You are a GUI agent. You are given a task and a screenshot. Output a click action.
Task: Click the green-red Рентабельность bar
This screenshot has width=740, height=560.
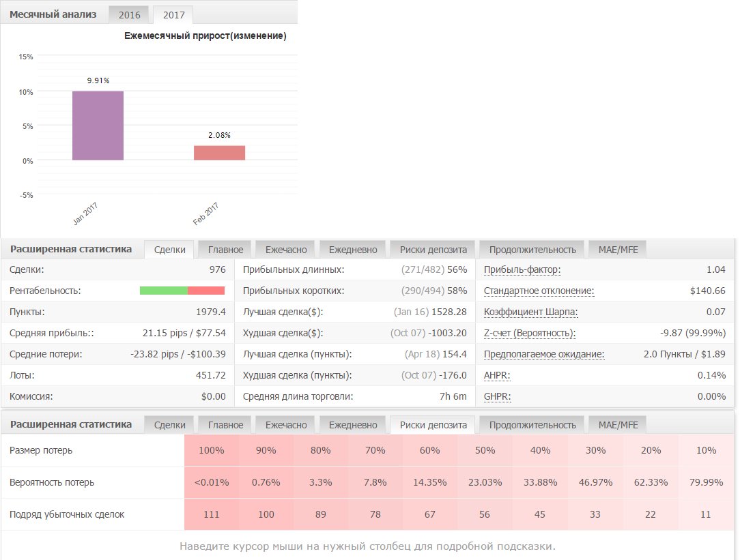click(182, 291)
